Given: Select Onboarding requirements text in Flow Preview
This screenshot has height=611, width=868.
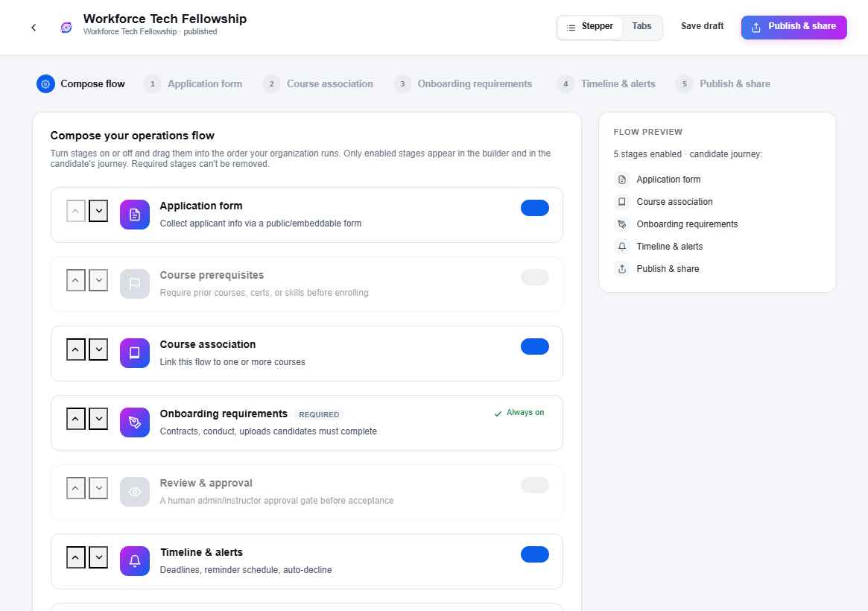Looking at the screenshot, I should [x=687, y=224].
